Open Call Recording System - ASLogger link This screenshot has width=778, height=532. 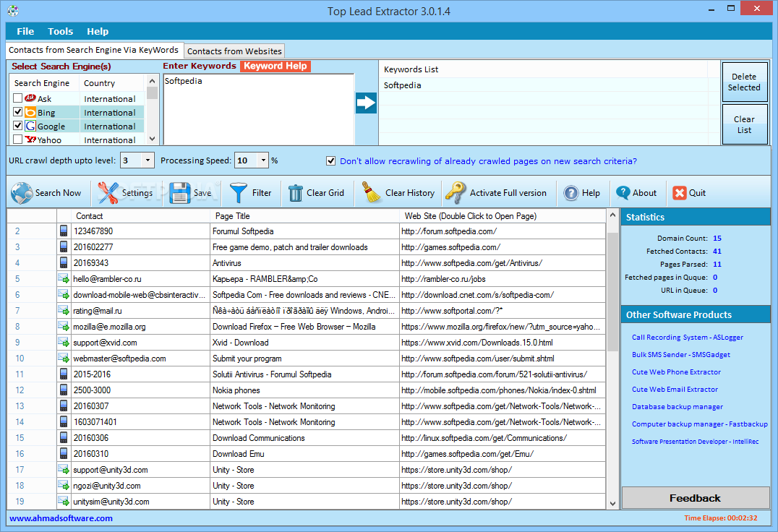[x=687, y=337]
